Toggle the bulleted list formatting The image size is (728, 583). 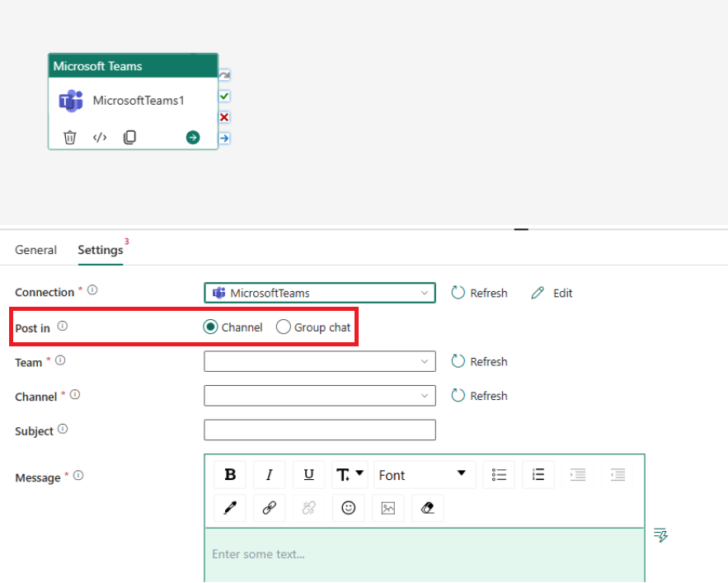[499, 474]
